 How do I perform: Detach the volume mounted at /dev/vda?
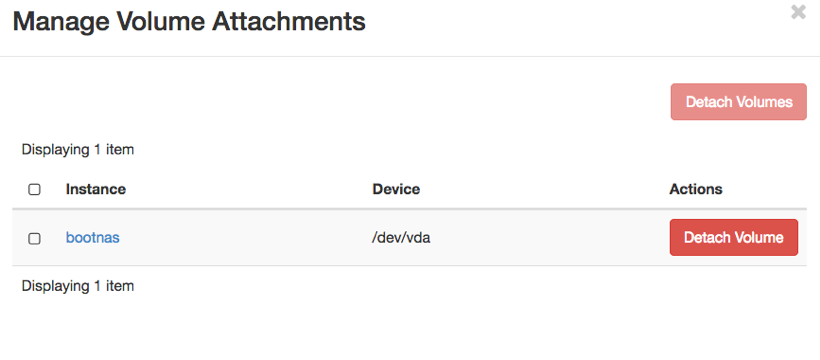click(734, 238)
